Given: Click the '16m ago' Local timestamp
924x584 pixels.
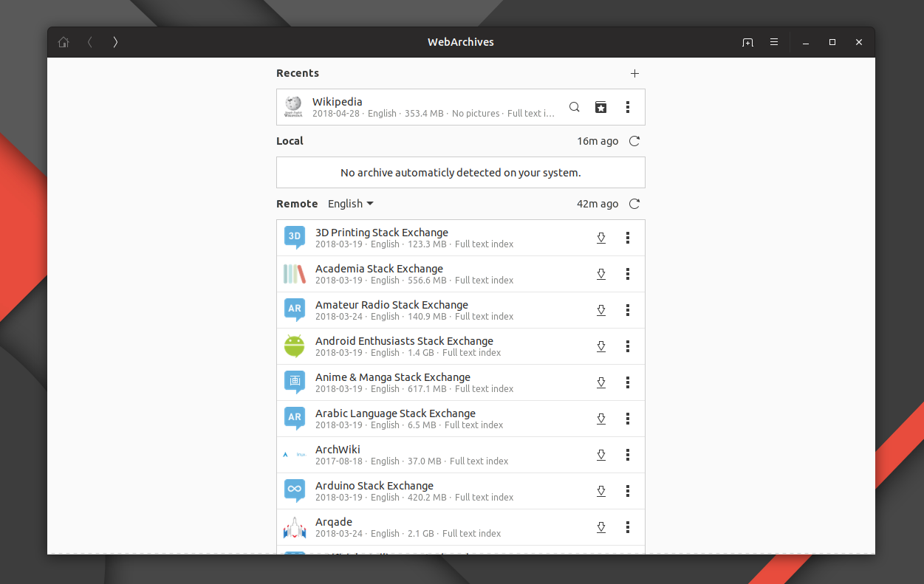Looking at the screenshot, I should click(x=598, y=141).
